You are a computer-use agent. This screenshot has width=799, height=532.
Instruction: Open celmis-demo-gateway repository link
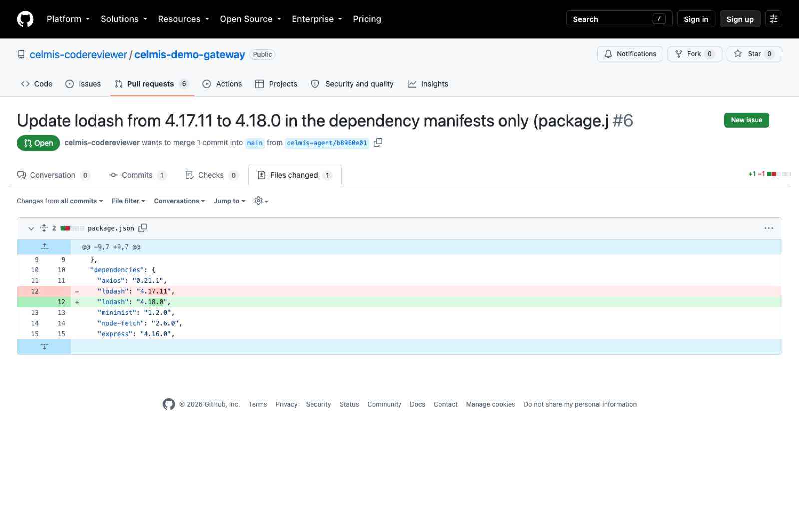tap(190, 55)
